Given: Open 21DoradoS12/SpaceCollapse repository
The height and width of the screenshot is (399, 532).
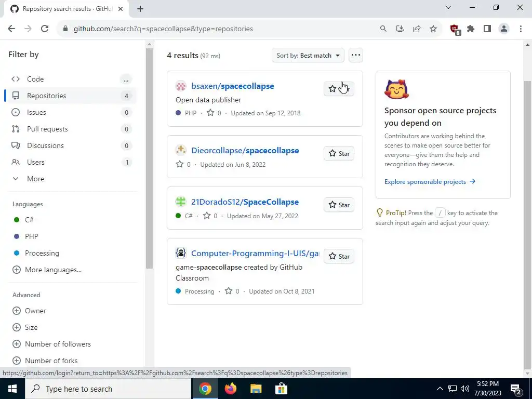Looking at the screenshot, I should [x=245, y=202].
